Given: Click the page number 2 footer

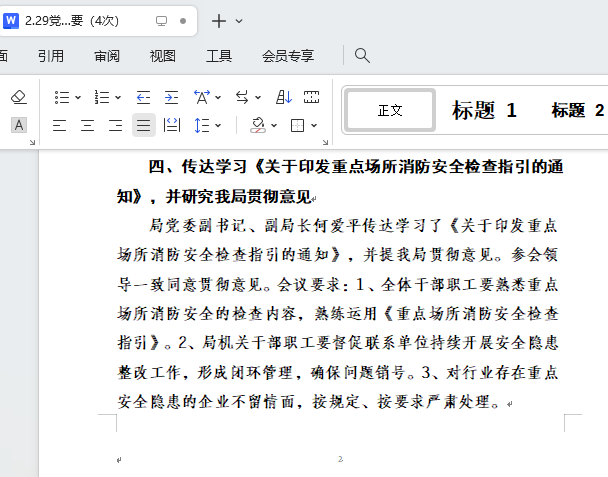Looking at the screenshot, I should [x=340, y=459].
